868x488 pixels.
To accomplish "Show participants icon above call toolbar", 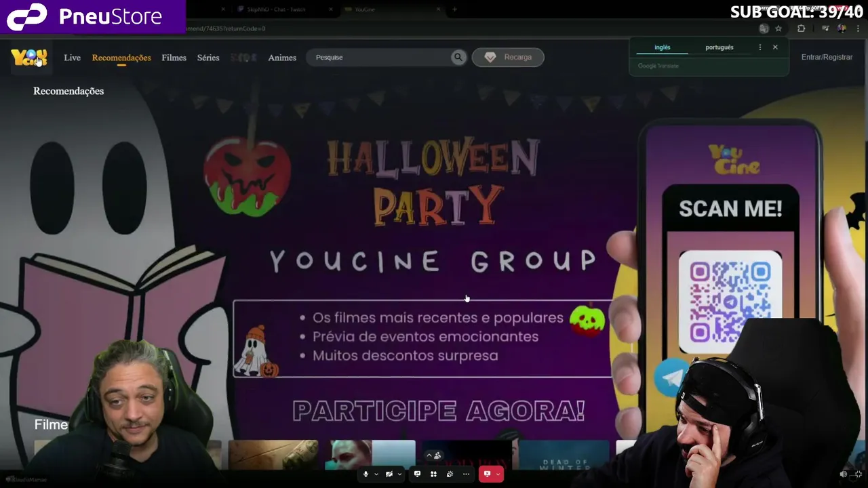I will pyautogui.click(x=437, y=455).
